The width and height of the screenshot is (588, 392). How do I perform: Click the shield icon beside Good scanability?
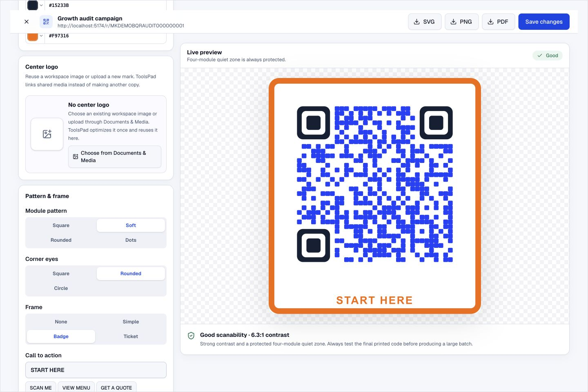pyautogui.click(x=191, y=336)
